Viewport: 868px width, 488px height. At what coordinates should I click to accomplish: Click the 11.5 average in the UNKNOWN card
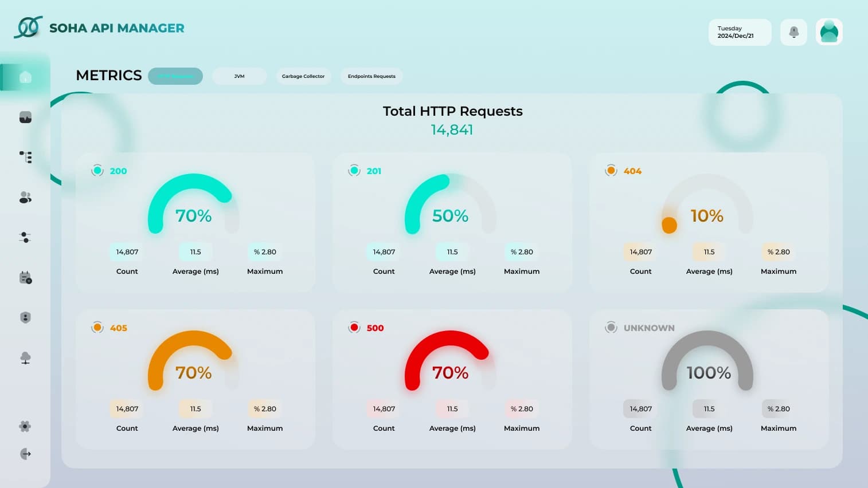tap(709, 409)
